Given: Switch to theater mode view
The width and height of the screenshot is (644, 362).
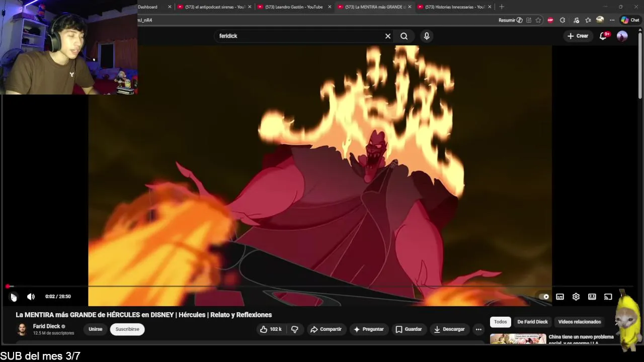Looking at the screenshot, I should tap(592, 297).
